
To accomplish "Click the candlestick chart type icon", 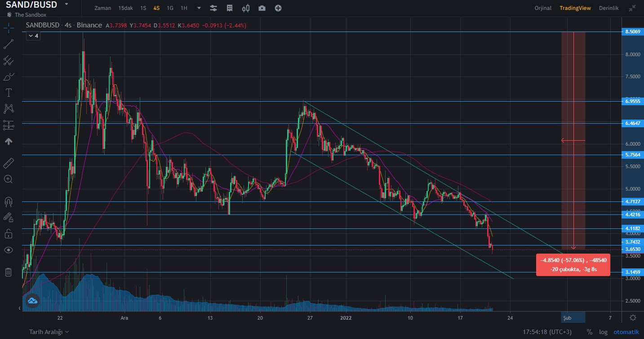I will (246, 8).
